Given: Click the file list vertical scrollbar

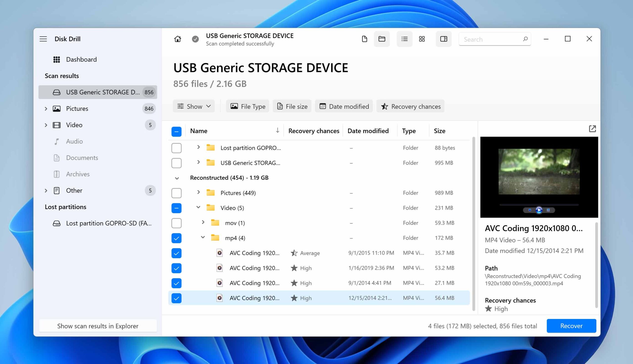Looking at the screenshot, I should (x=474, y=224).
